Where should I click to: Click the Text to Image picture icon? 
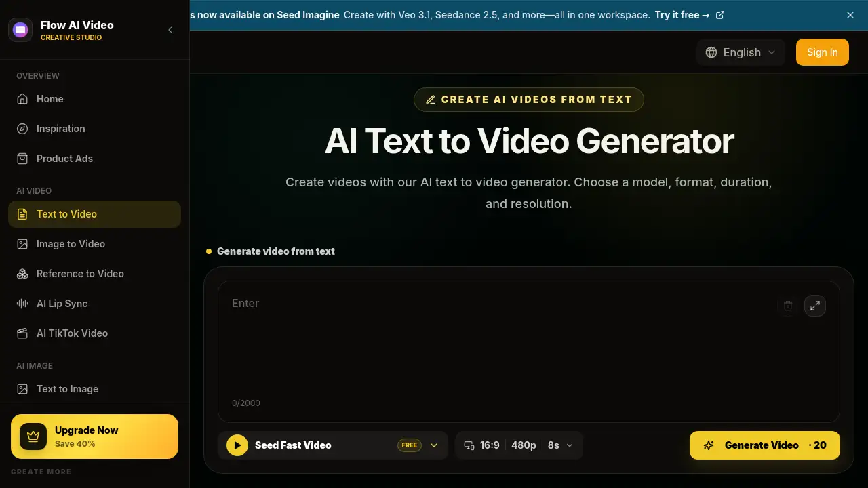click(x=22, y=389)
